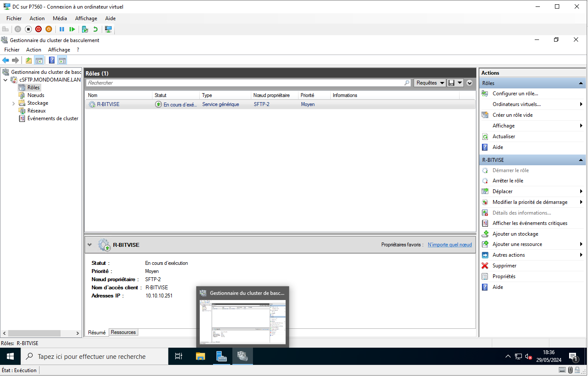Open Failover Cluster Manager taskbar icon
Image resolution: width=588 pixels, height=376 pixels.
(x=243, y=356)
